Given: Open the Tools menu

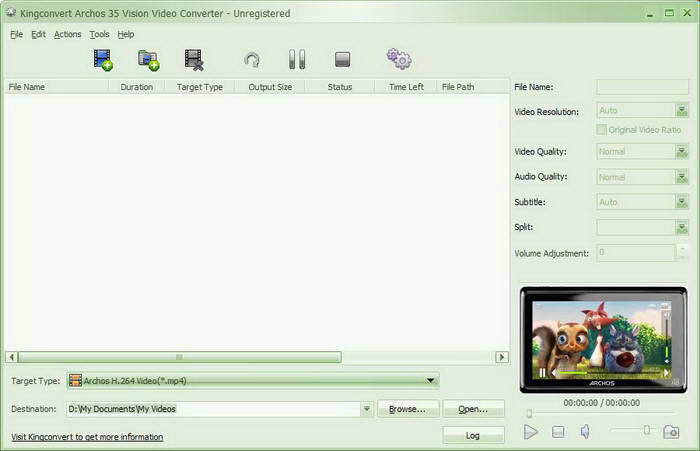Looking at the screenshot, I should 99,34.
